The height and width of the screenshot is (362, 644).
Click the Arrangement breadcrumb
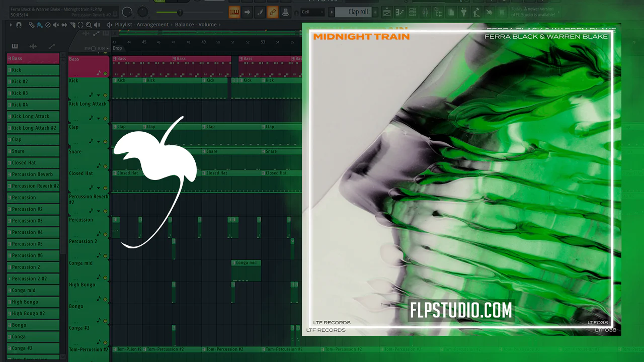pos(152,25)
